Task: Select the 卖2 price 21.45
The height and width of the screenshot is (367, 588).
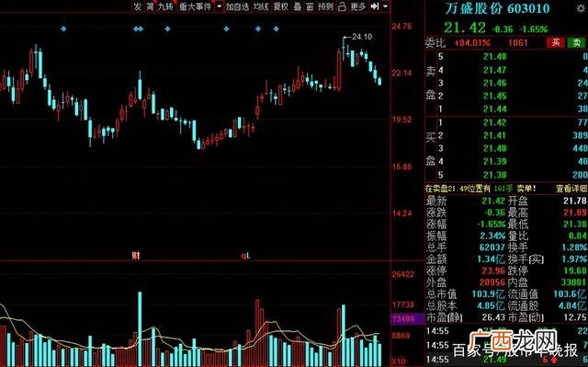Action: [494, 96]
